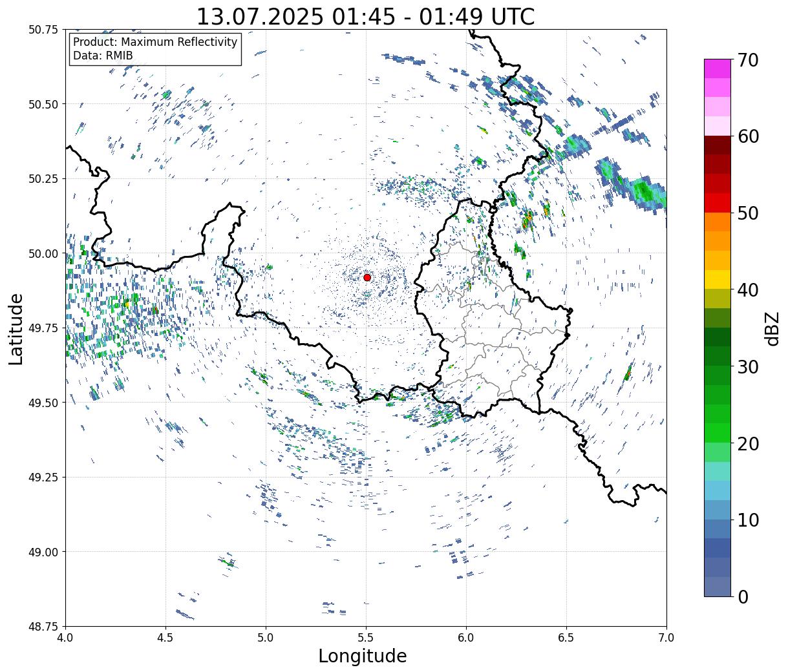Image resolution: width=788 pixels, height=672 pixels.
Task: Click the latitude tick label "49.75"
Action: [x=43, y=328]
